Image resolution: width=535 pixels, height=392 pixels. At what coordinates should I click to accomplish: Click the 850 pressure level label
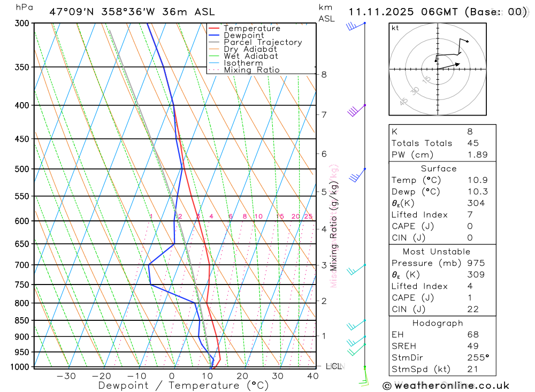(x=22, y=320)
